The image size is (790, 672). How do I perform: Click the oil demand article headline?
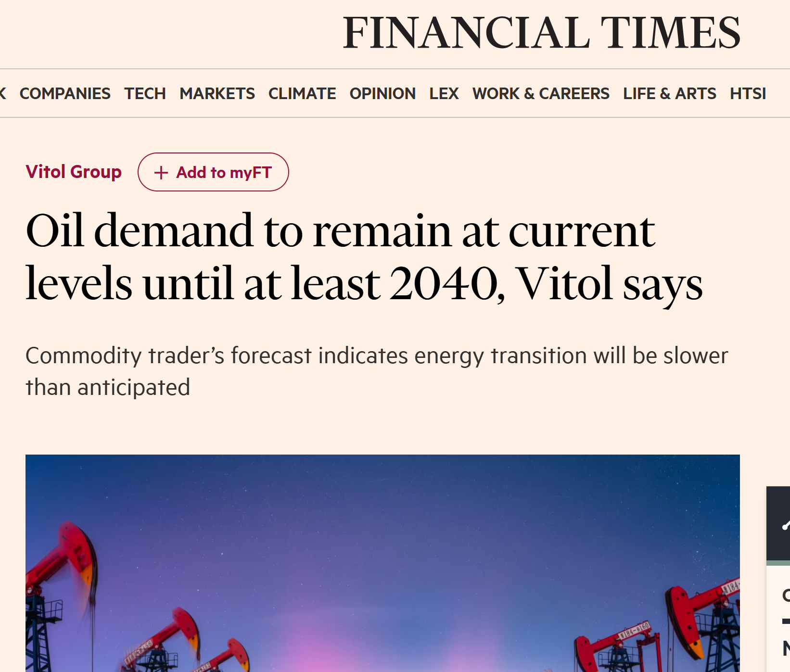[364, 257]
